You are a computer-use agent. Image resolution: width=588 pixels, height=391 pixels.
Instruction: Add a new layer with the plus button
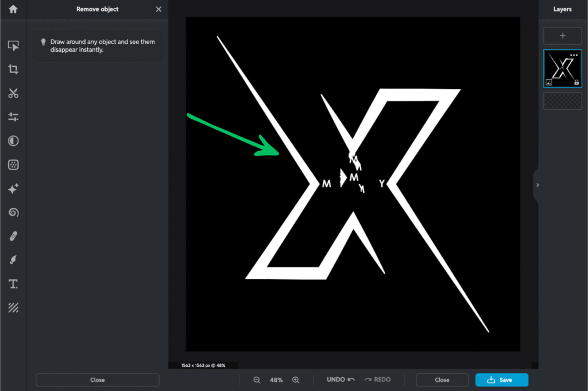[x=563, y=36]
